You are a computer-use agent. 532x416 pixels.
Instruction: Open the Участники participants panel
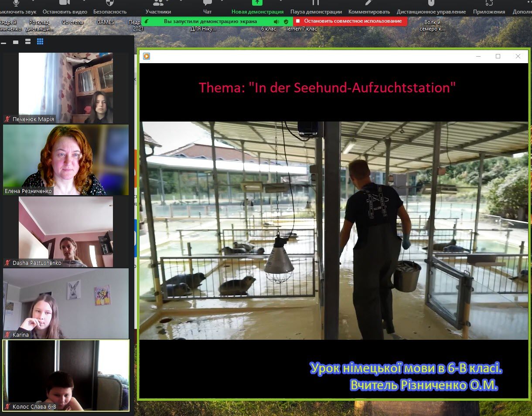pyautogui.click(x=158, y=7)
